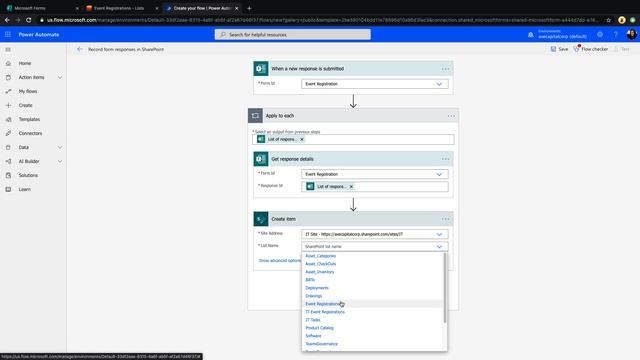Viewport: 640px width, 360px height.
Task: Open menu for 'When a new response is submitted'
Action: click(x=445, y=69)
